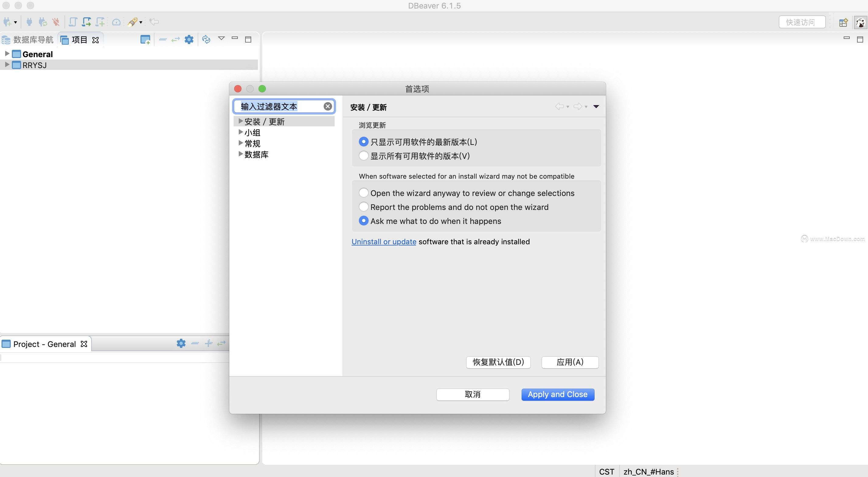
Task: Expand the General project folder
Action: pos(7,54)
